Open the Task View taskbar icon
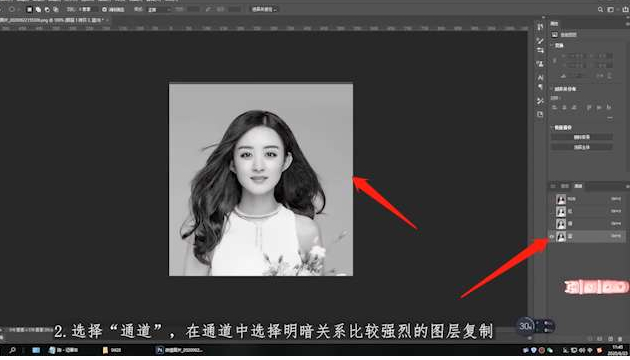Viewport: 630px width, 360px height. (x=36, y=350)
